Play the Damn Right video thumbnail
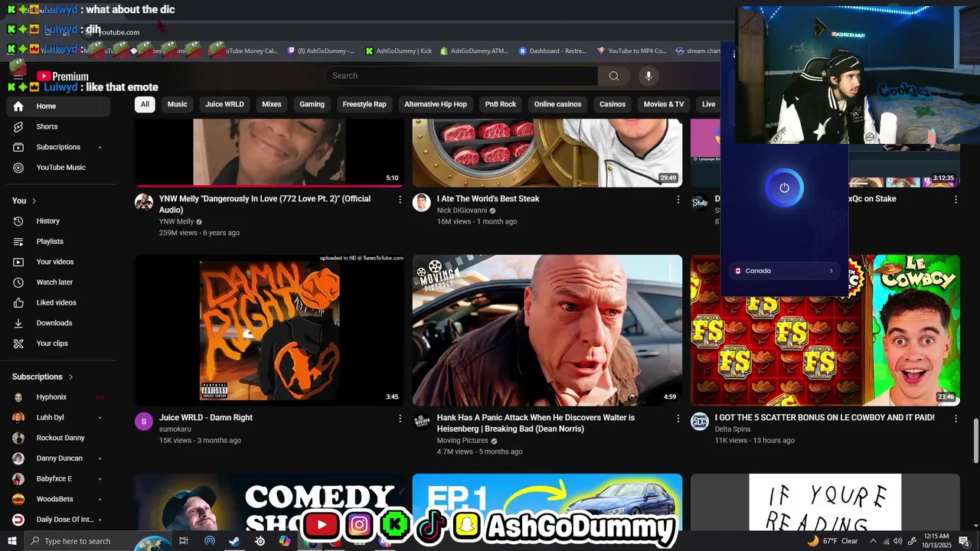This screenshot has width=980, height=551. point(269,330)
